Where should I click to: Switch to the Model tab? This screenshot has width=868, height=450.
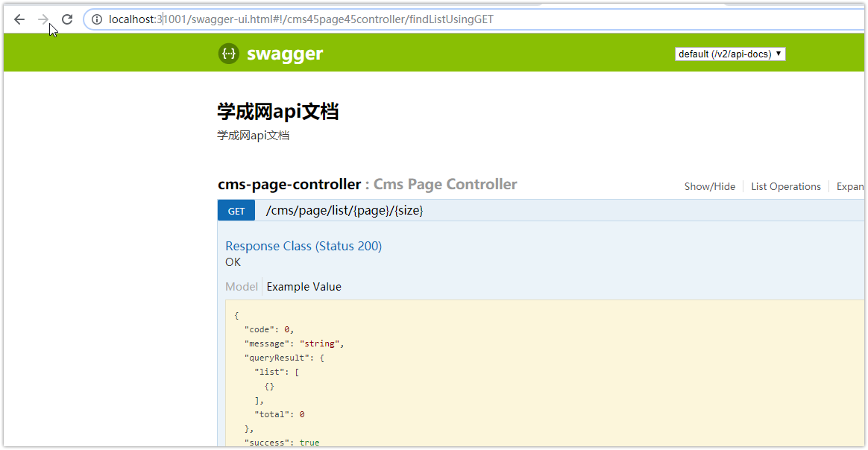click(x=242, y=286)
